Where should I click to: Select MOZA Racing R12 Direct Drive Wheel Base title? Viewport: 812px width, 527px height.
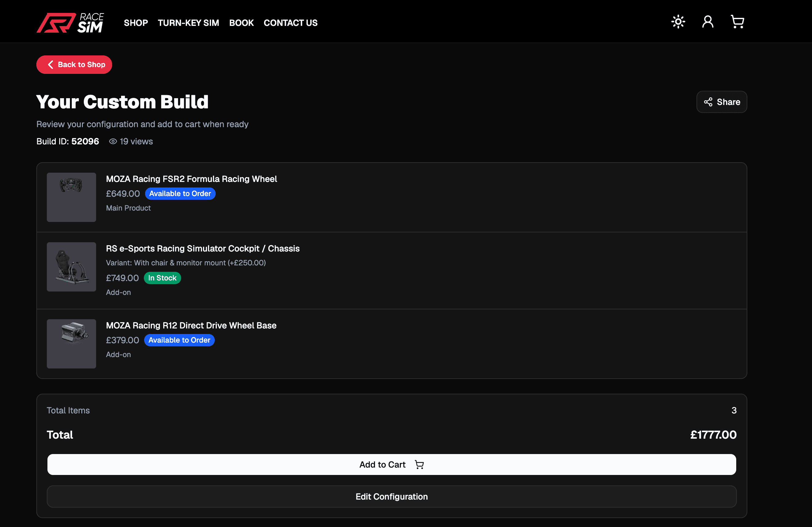pyautogui.click(x=191, y=326)
